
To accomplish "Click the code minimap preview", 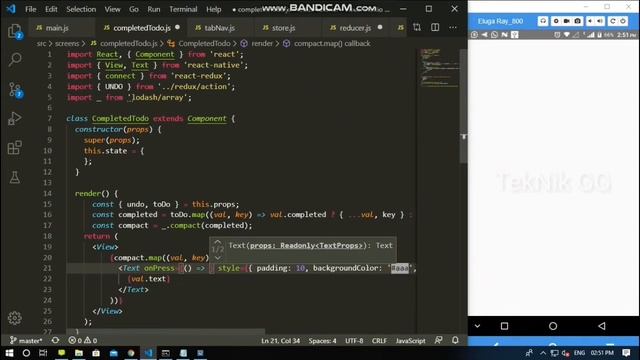I will pyautogui.click(x=439, y=67).
